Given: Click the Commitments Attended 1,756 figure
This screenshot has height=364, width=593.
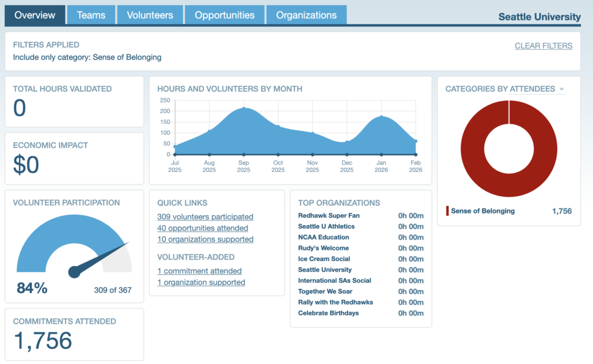Looking at the screenshot, I should [43, 341].
